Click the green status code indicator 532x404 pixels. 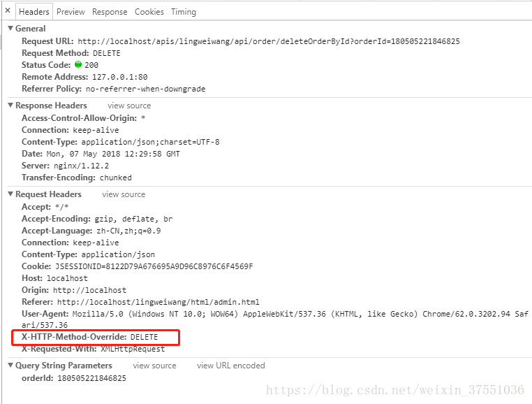pos(78,64)
